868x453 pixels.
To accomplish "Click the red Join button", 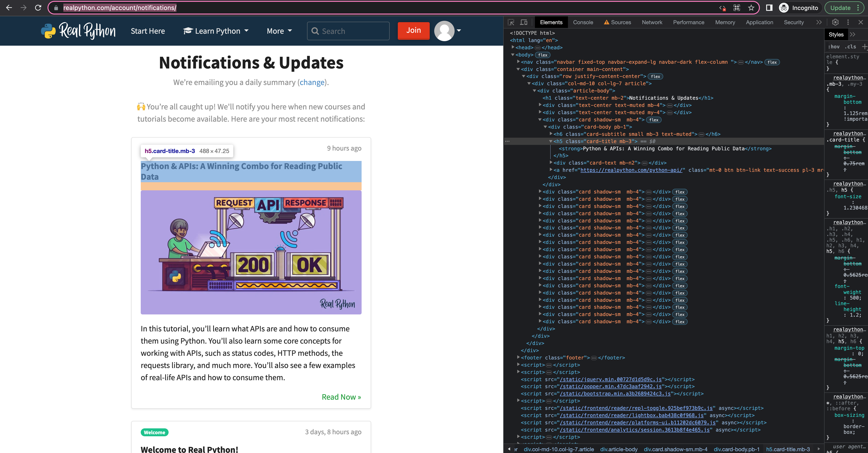I will click(413, 31).
